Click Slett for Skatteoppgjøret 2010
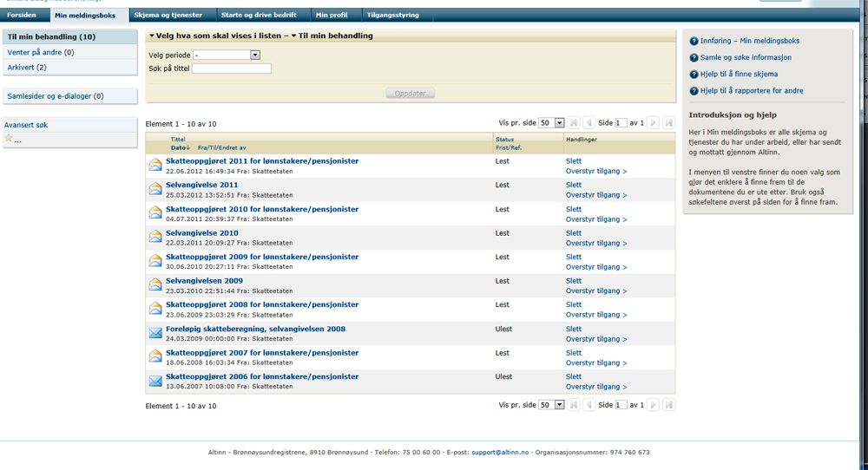This screenshot has height=470, width=868. coord(573,209)
